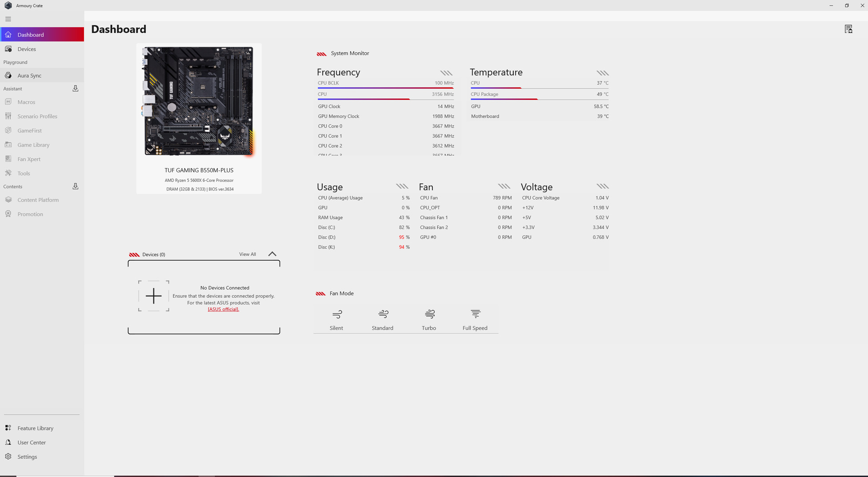Screen dimensions: 868x477
Task: Click the Motherboard temperature row
Action: pos(540,116)
